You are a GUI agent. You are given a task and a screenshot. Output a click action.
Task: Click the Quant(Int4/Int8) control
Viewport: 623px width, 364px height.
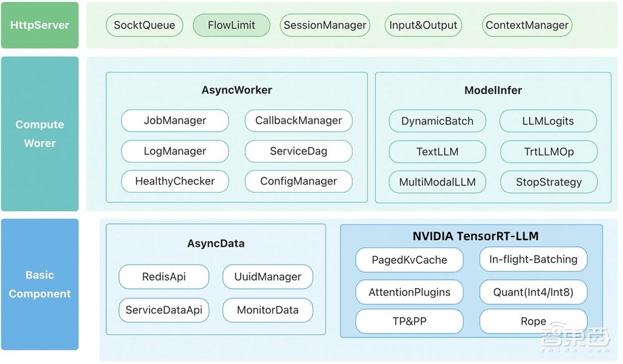click(x=533, y=291)
